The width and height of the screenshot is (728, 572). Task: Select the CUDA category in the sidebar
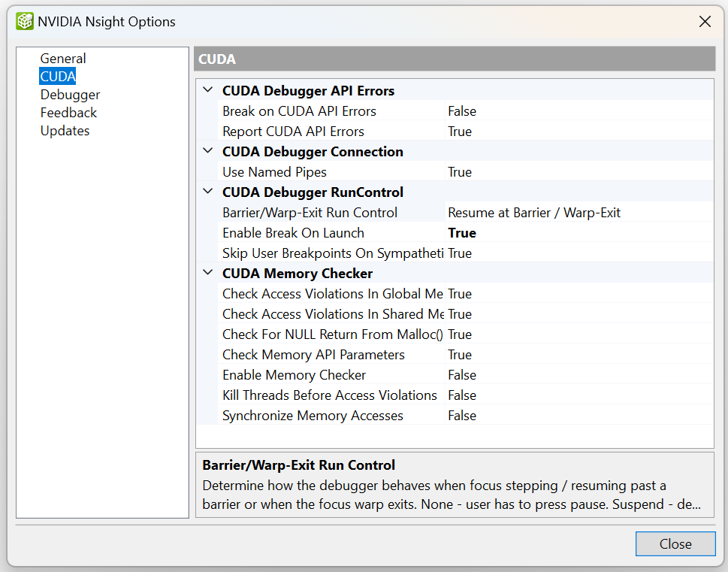pyautogui.click(x=58, y=77)
